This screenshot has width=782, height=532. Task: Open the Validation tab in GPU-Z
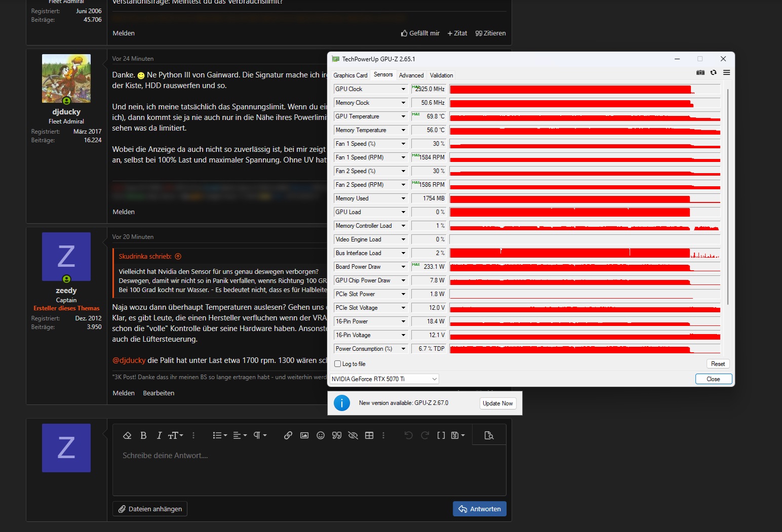click(x=442, y=75)
